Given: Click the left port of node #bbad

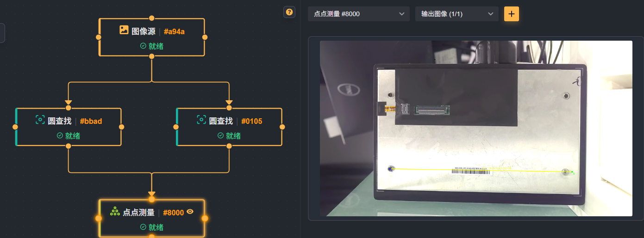Looking at the screenshot, I should tap(15, 127).
